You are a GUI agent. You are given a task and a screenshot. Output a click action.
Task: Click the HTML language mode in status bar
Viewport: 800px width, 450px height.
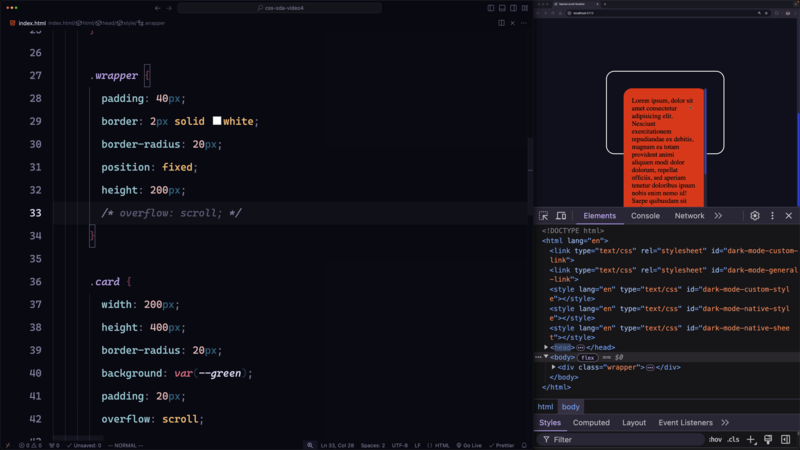(x=440, y=445)
